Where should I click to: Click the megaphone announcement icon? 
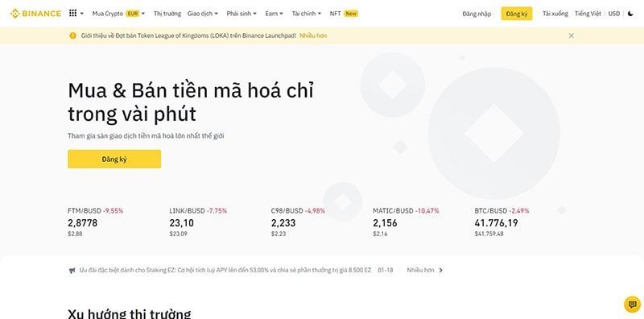coord(72,270)
